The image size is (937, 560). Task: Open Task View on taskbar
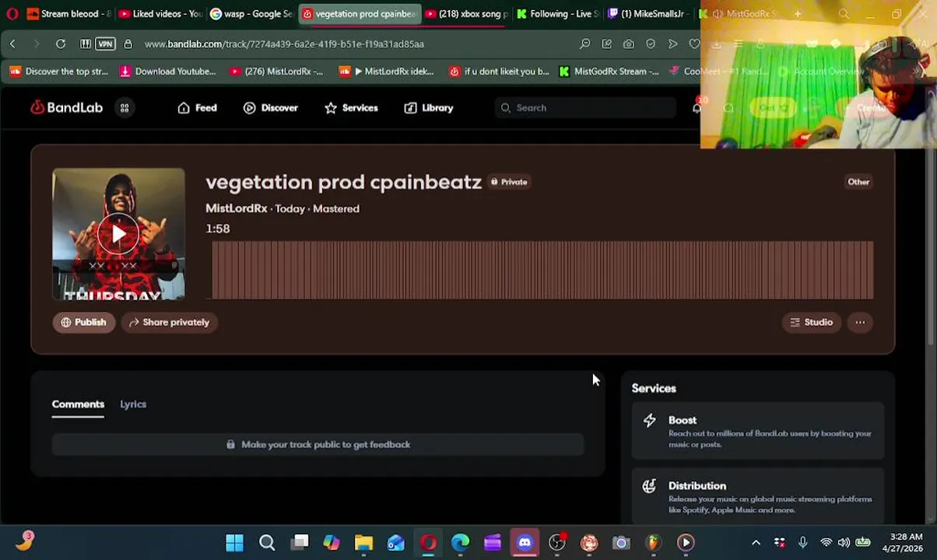[x=300, y=542]
